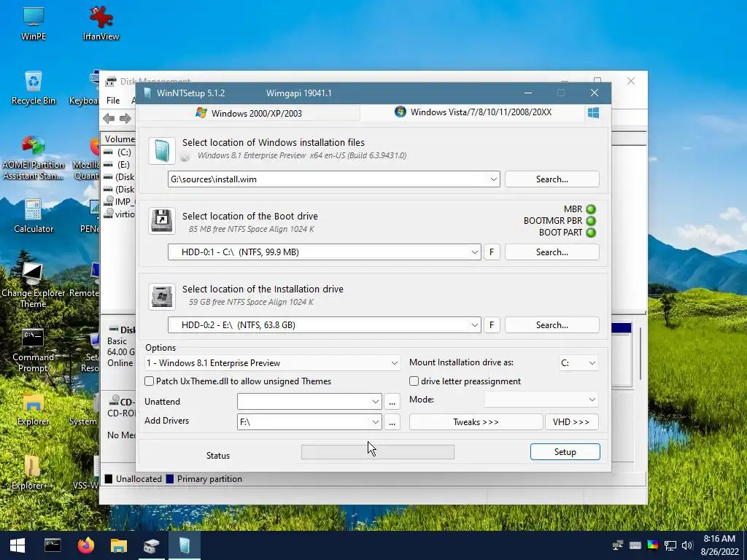This screenshot has width=747, height=560.
Task: Click the Installation drive disk icon
Action: (162, 296)
